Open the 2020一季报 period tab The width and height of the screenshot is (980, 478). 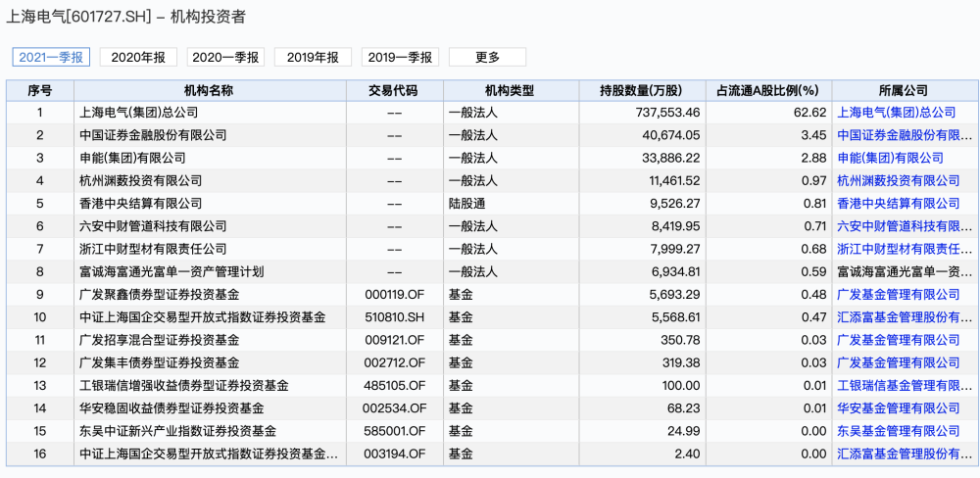coord(225,57)
